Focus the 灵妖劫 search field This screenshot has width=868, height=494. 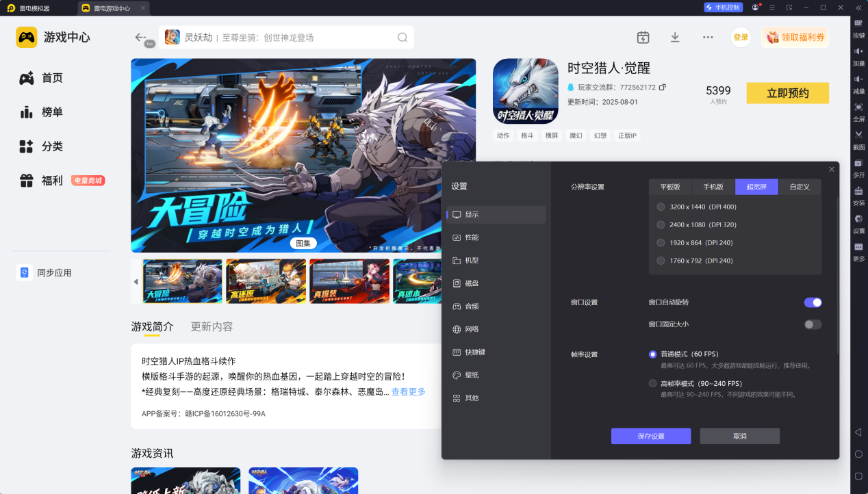click(x=286, y=38)
